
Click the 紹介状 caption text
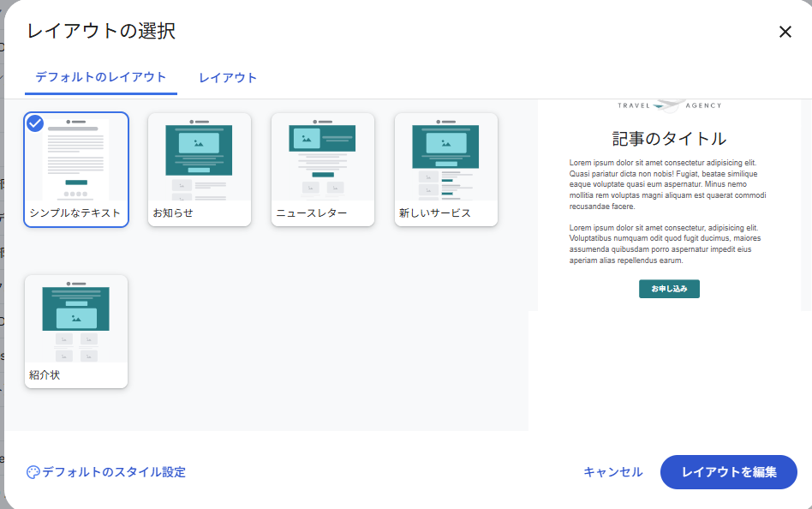pyautogui.click(x=45, y=375)
